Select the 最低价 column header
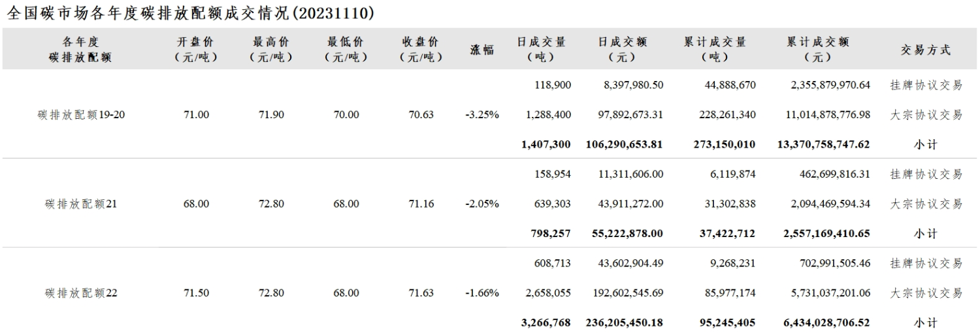Screen dimensions: 980x333 (x=346, y=50)
